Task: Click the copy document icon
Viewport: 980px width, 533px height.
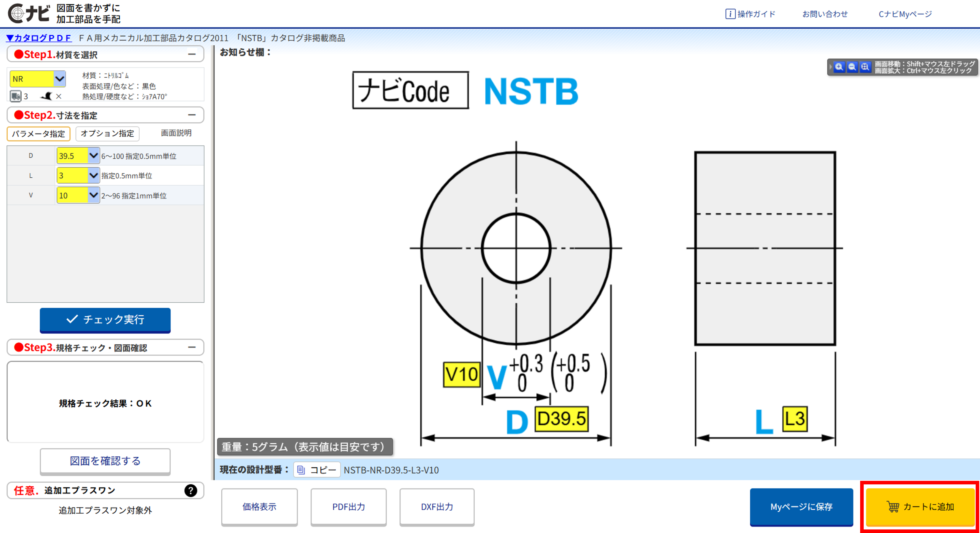Action: click(x=301, y=470)
